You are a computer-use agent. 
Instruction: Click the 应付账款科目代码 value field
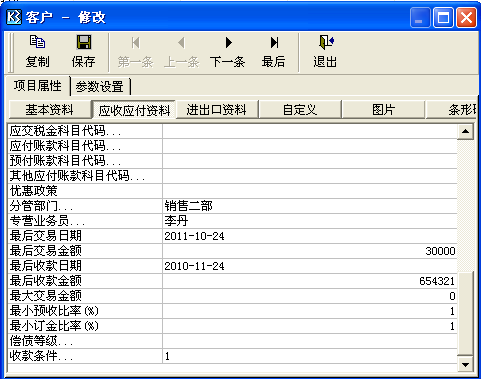310,146
